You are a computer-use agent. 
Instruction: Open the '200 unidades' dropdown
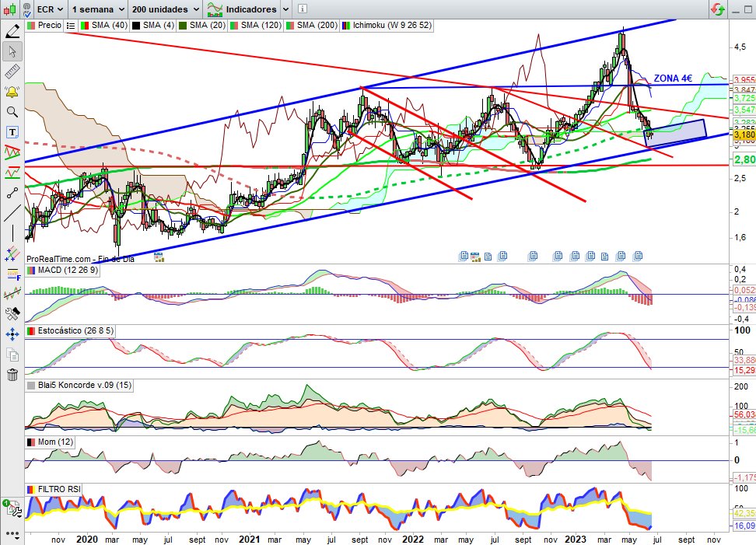pos(166,9)
